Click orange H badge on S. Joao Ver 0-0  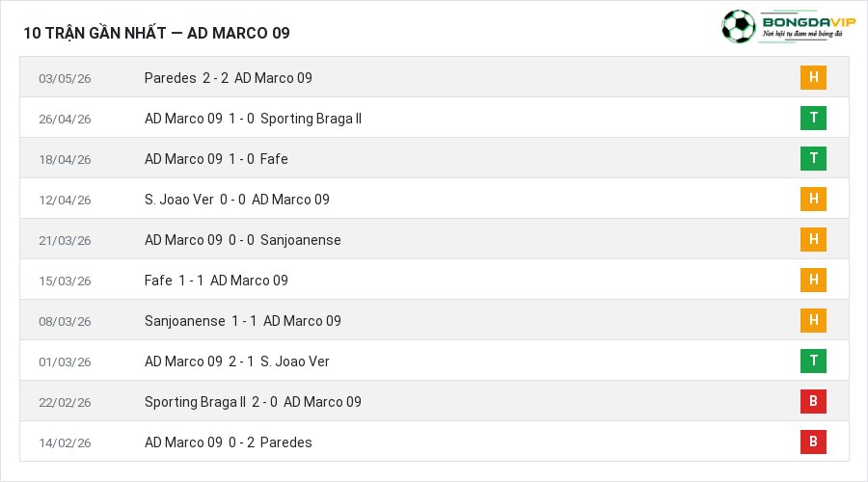click(813, 199)
